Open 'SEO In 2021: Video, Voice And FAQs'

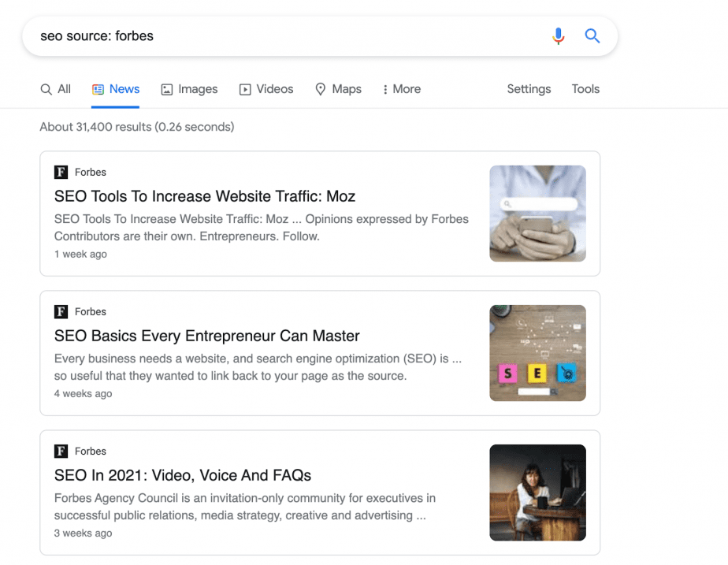click(x=183, y=475)
